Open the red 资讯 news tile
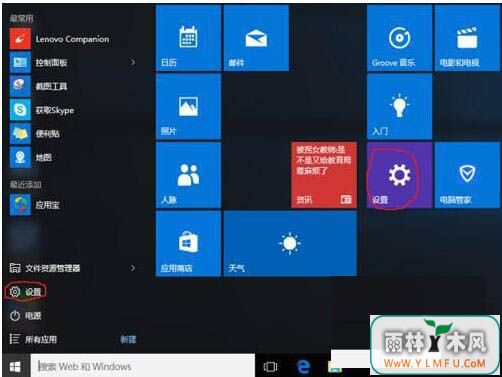 click(x=324, y=175)
